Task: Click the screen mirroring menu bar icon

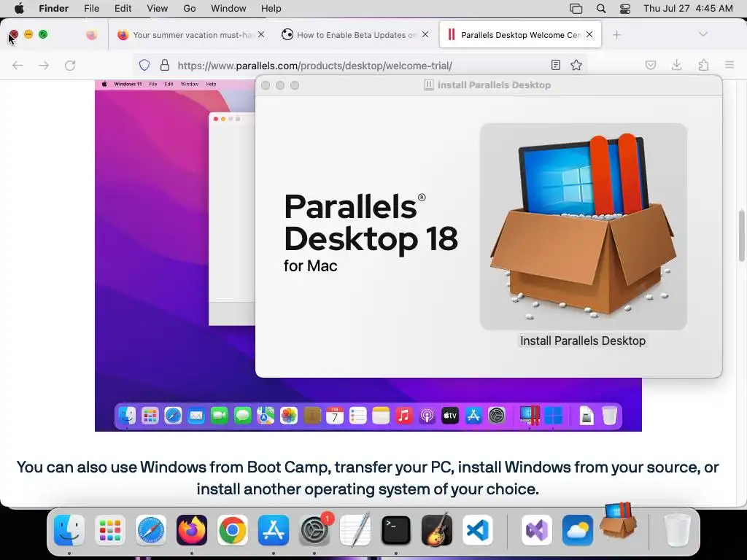Action: 576,9
